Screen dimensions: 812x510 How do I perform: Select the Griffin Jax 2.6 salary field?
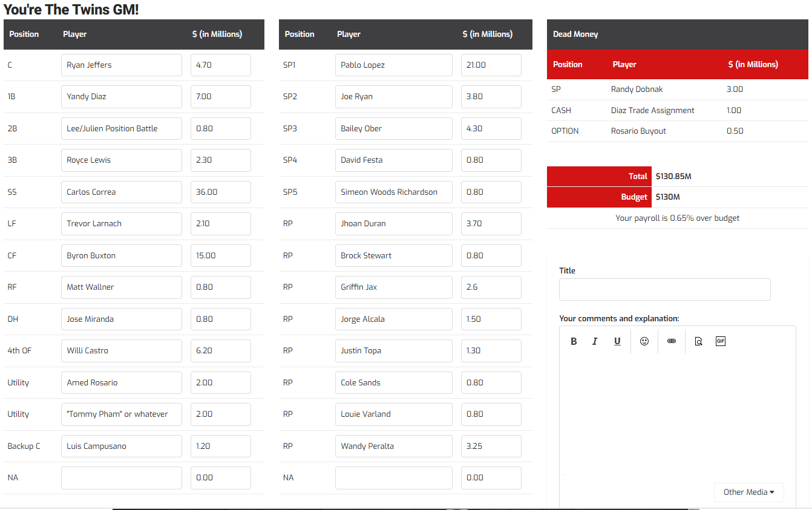point(491,287)
